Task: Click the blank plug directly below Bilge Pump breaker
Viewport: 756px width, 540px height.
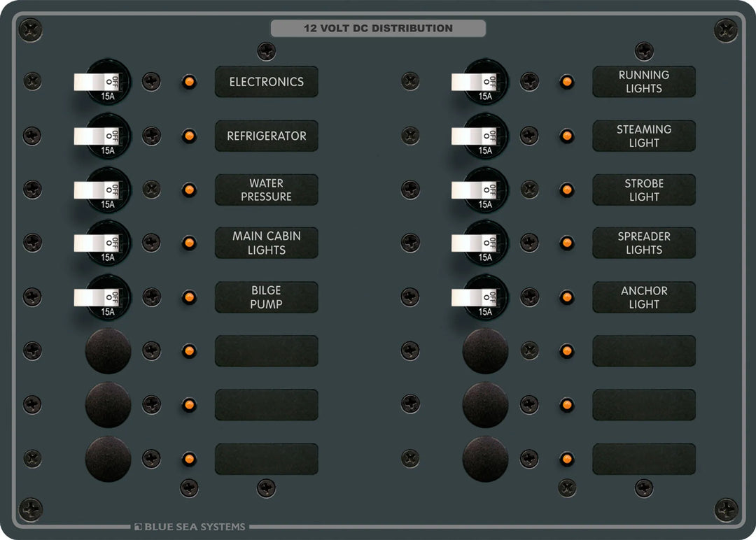Action: pyautogui.click(x=108, y=351)
